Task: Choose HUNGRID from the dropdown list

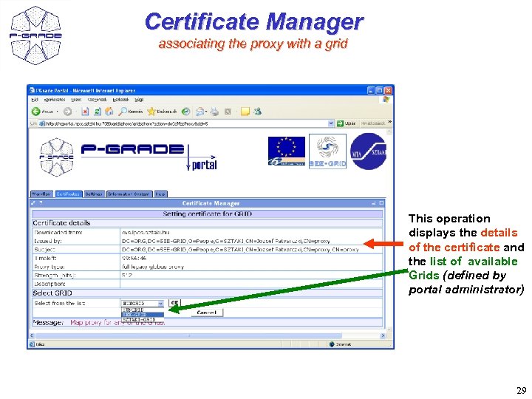Action: pos(143,310)
